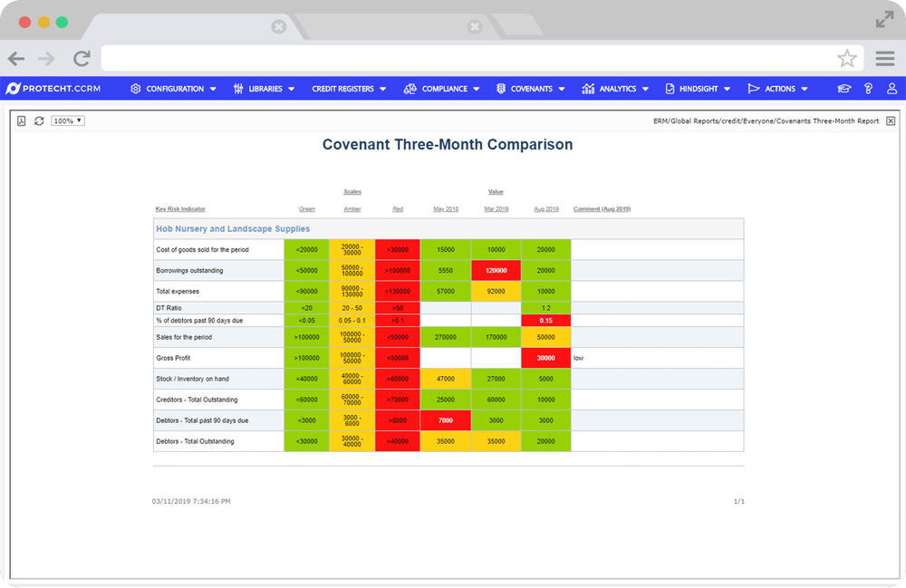Open training via the graduation cap icon
The height and width of the screenshot is (588, 906).
click(x=843, y=89)
